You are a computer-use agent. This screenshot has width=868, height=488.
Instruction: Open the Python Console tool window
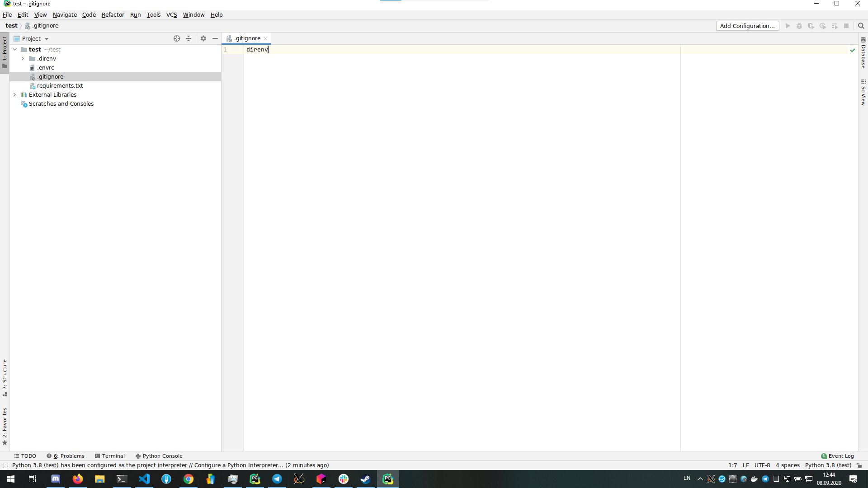159,456
